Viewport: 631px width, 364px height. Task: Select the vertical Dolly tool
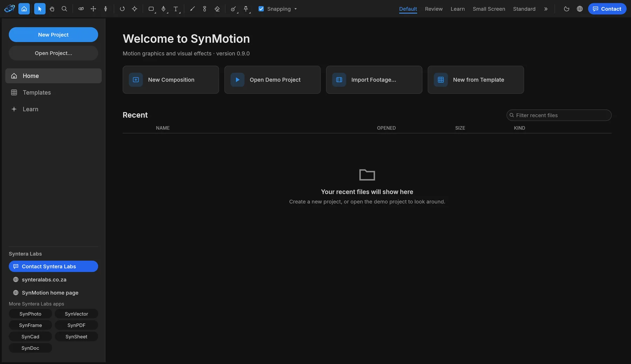(106, 9)
